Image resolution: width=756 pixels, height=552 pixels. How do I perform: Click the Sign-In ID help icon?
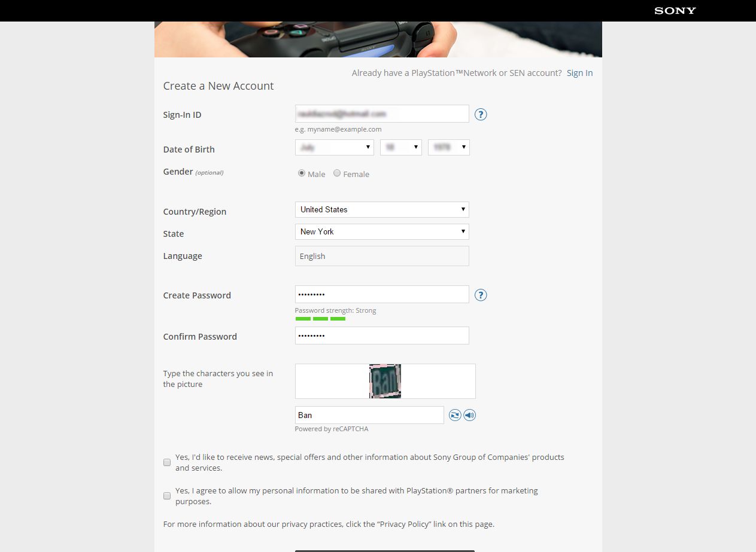[480, 114]
